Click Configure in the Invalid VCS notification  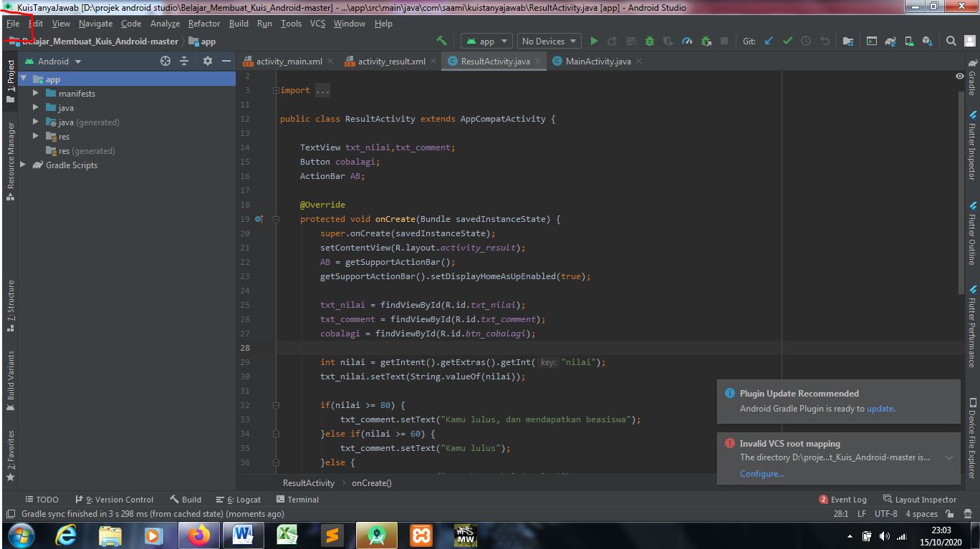[761, 473]
